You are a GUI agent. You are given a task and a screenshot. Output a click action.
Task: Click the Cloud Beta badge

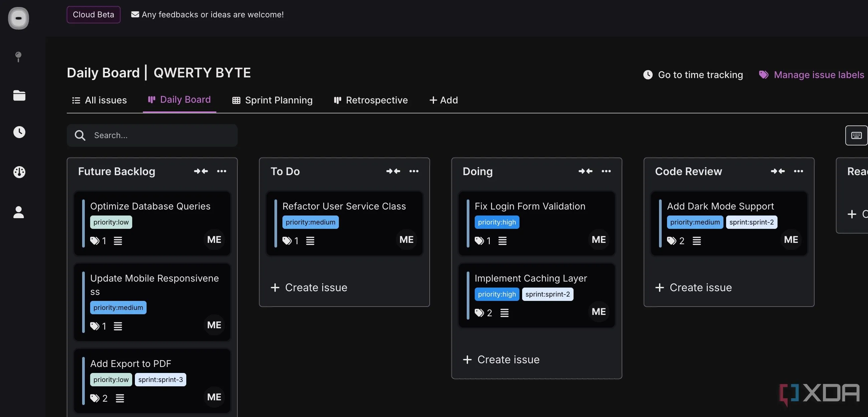[x=93, y=14]
